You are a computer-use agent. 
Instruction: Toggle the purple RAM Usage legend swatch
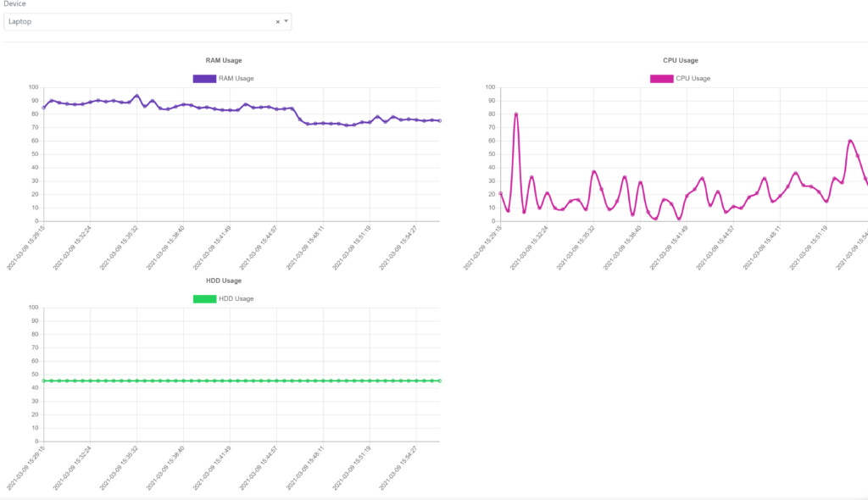[x=204, y=79]
